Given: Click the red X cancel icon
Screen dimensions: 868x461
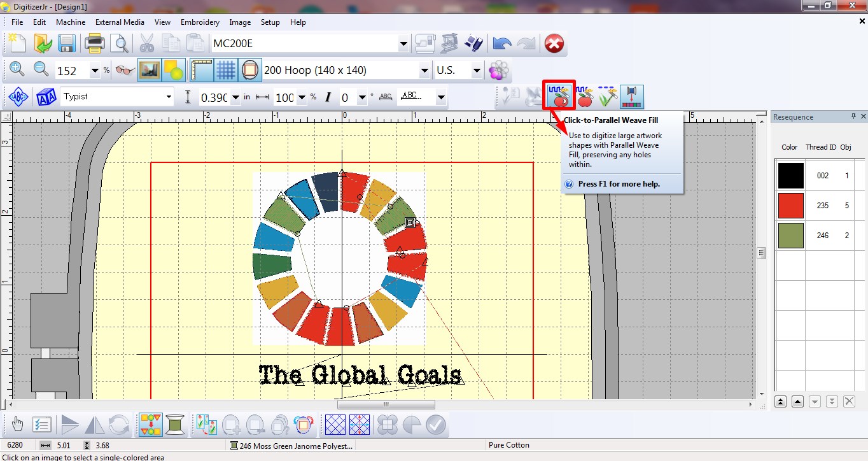Looking at the screenshot, I should (554, 43).
